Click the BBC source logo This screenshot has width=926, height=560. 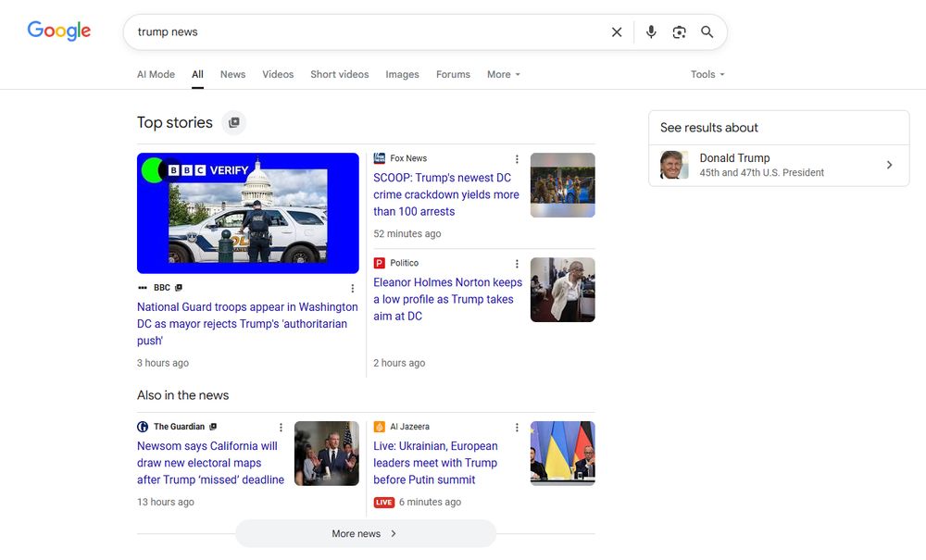coord(143,288)
